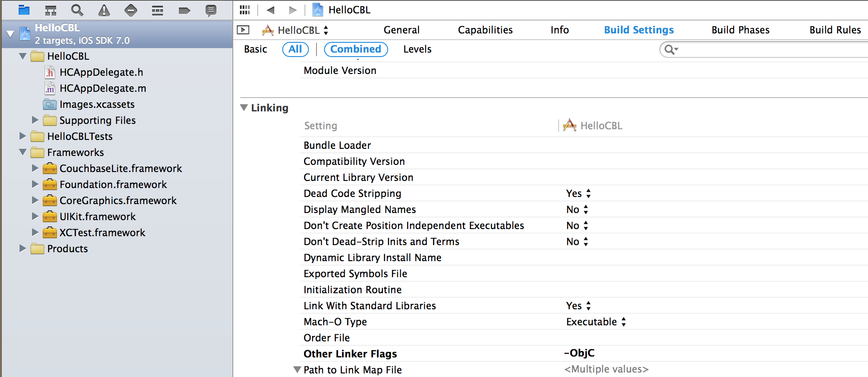Open the Find navigator magnifier icon

pyautogui.click(x=77, y=10)
